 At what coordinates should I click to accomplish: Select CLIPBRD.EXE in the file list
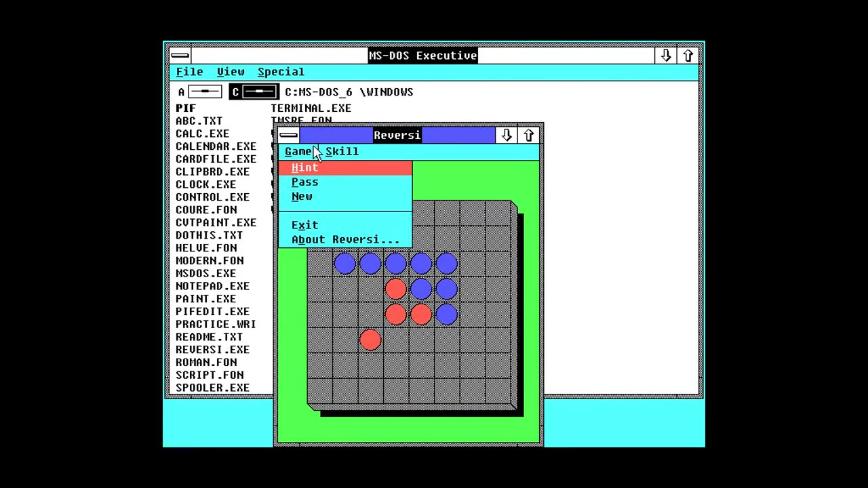(x=213, y=172)
